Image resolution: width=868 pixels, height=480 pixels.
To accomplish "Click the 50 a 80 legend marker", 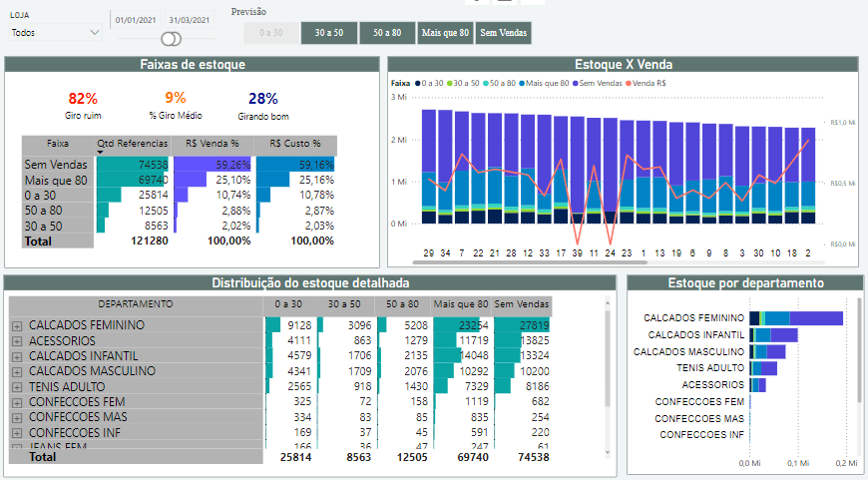I will click(x=486, y=84).
